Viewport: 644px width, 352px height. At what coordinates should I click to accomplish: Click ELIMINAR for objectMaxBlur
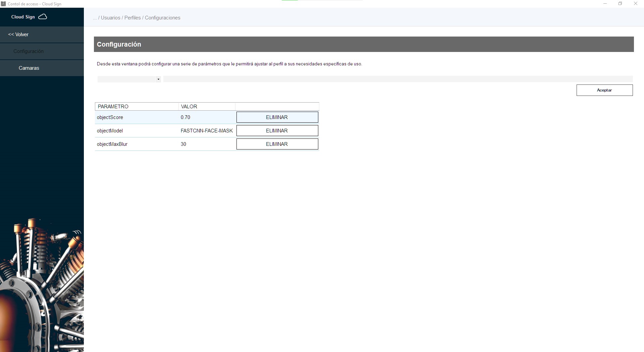tap(277, 144)
